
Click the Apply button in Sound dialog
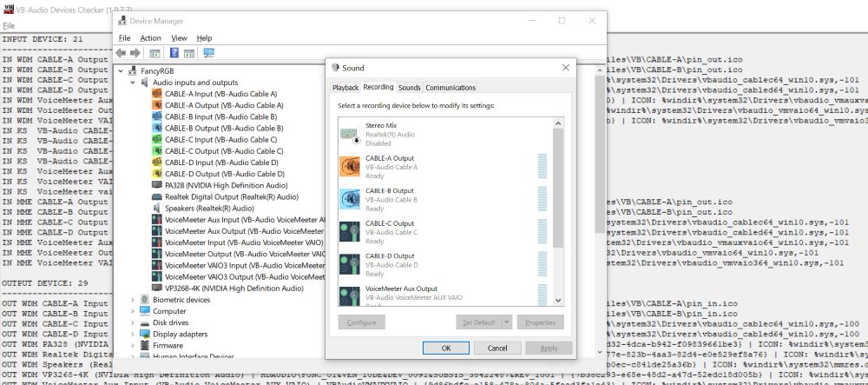click(549, 348)
